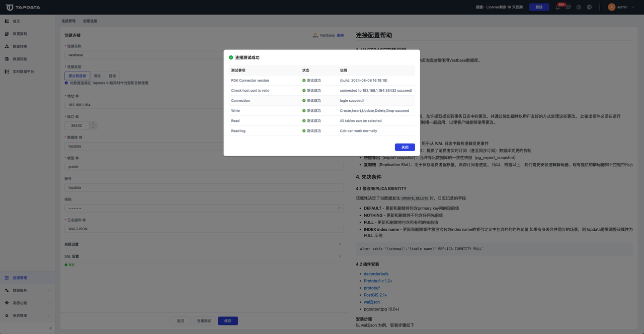The height and width of the screenshot is (334, 644).
Task: Expand the 高级功能 sidebar submenu
Action: [x=48, y=303]
